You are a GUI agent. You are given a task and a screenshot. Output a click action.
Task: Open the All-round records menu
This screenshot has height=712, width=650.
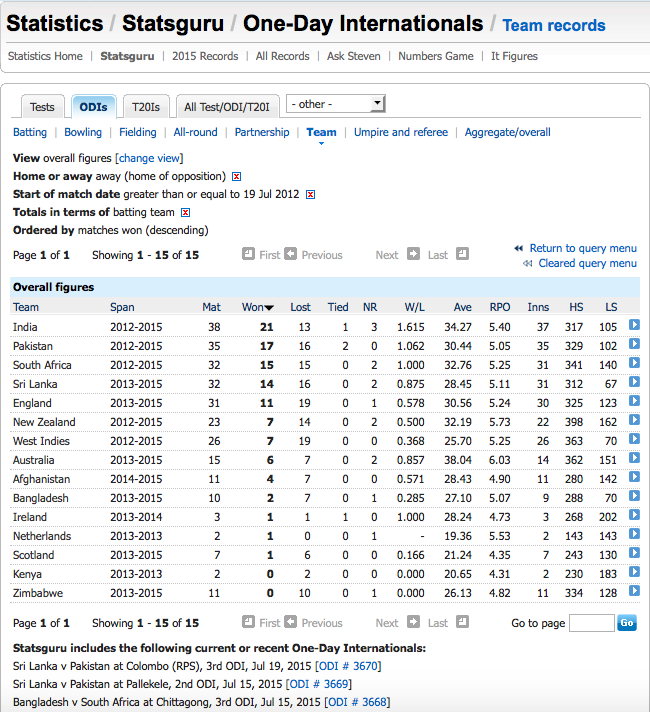point(195,132)
